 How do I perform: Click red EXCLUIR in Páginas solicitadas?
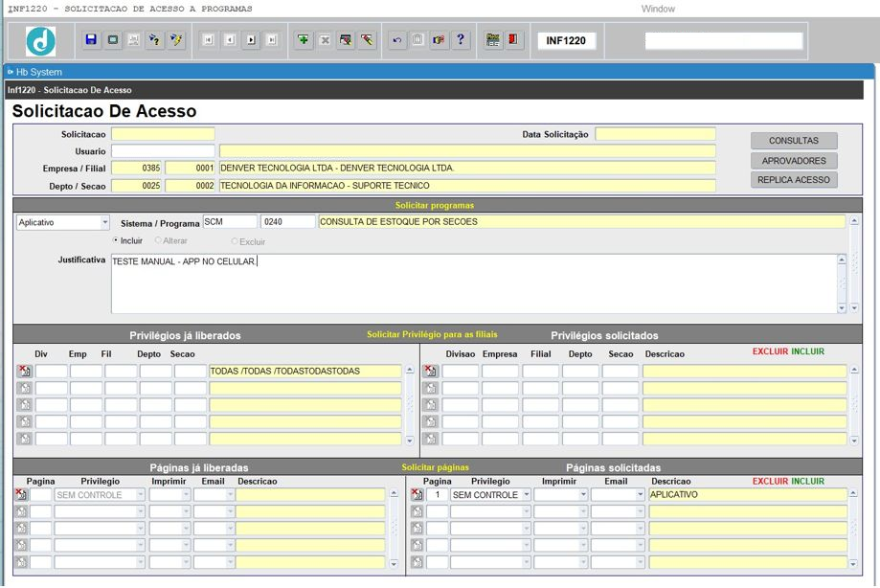point(770,481)
